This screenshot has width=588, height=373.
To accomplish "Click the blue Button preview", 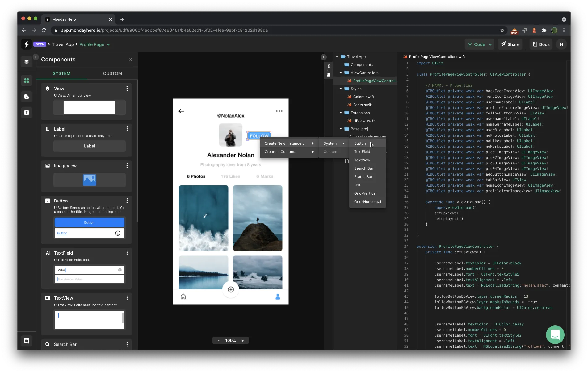I will (x=89, y=222).
